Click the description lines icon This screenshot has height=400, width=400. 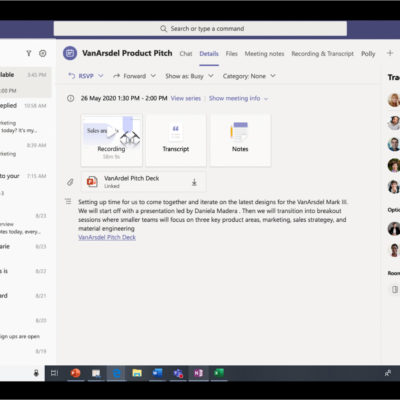(x=68, y=202)
